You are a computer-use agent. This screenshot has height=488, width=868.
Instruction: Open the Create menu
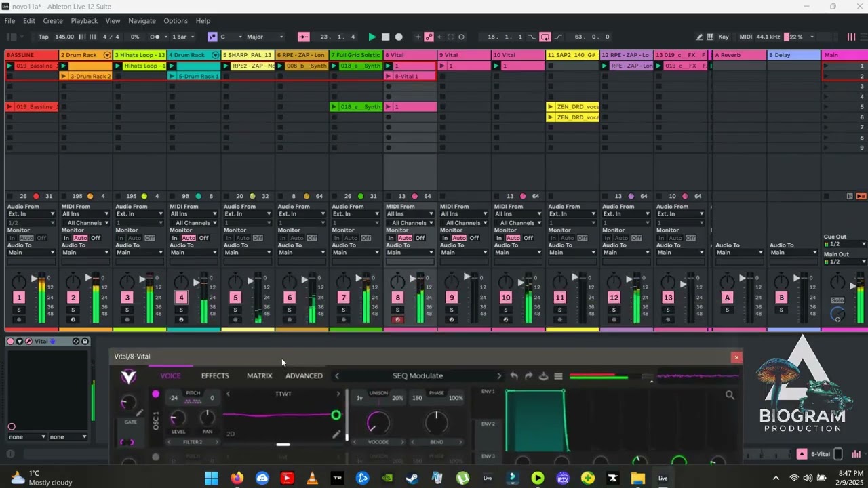[x=53, y=21]
